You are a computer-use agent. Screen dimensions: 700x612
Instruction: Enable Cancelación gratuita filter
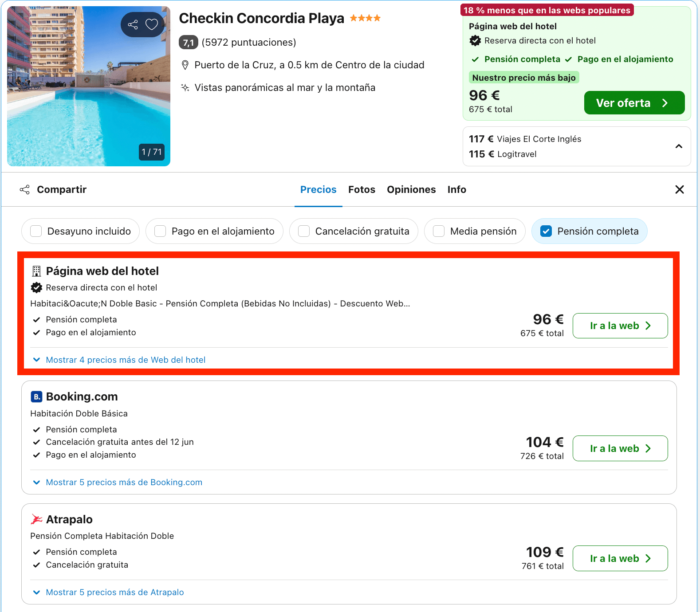[x=354, y=231]
